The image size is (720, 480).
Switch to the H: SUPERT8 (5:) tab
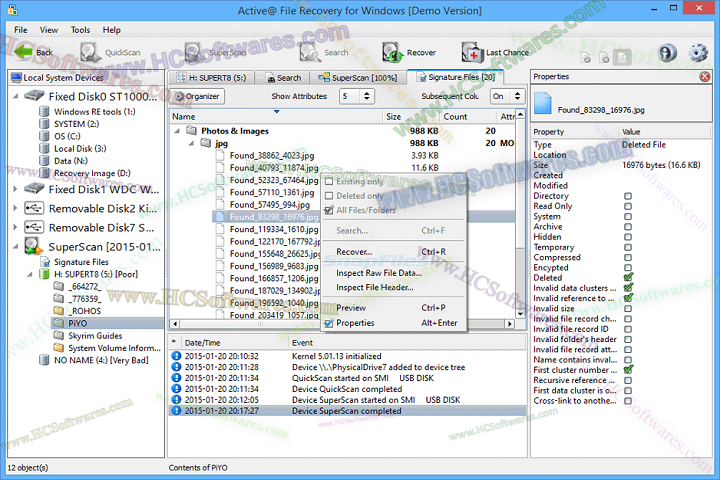point(212,78)
